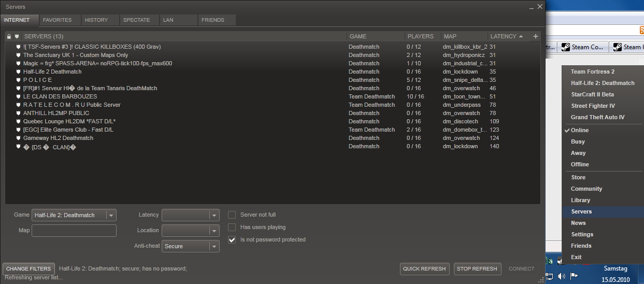Screen dimensions: 644x284
Task: Click shield icon of [FR]#1 Serveur row
Action: 18,88
